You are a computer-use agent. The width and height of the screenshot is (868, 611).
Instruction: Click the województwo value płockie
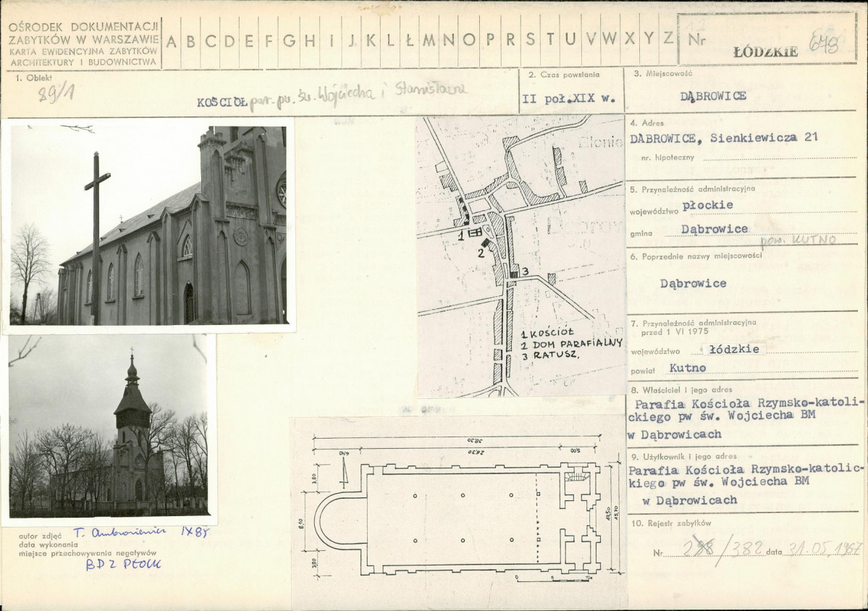click(x=707, y=205)
